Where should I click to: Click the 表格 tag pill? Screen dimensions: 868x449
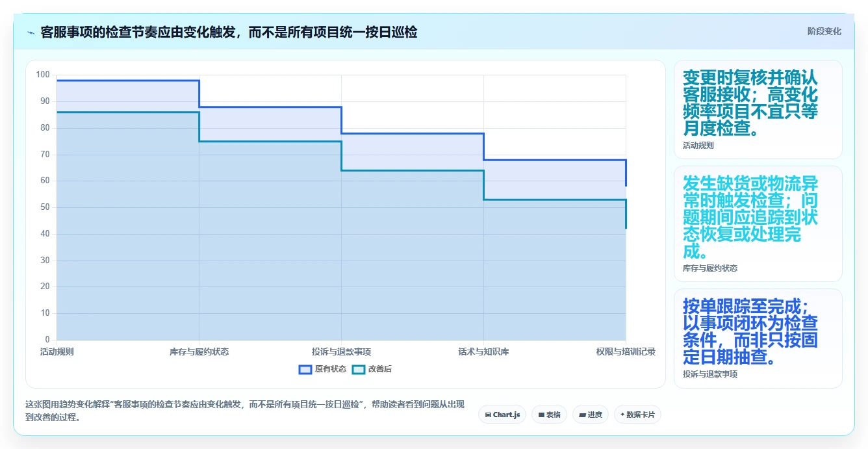tap(549, 415)
